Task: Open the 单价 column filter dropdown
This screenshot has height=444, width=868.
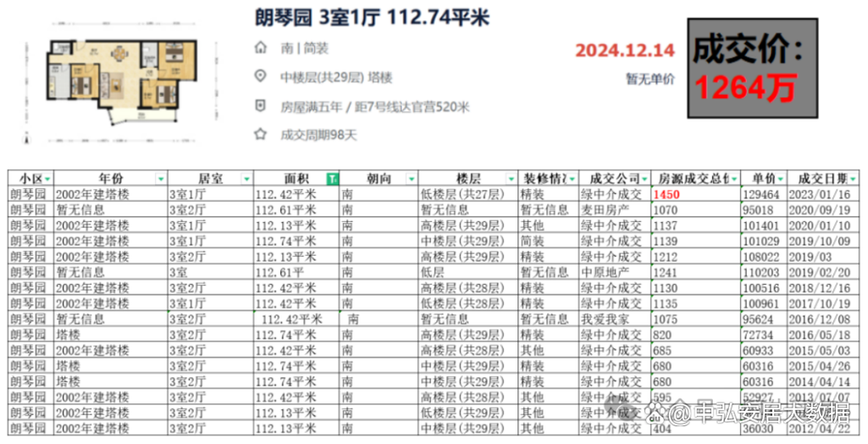Action: (781, 179)
